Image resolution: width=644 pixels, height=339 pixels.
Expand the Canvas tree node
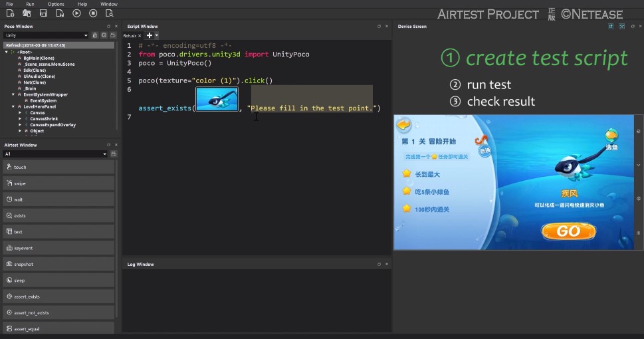click(x=20, y=112)
